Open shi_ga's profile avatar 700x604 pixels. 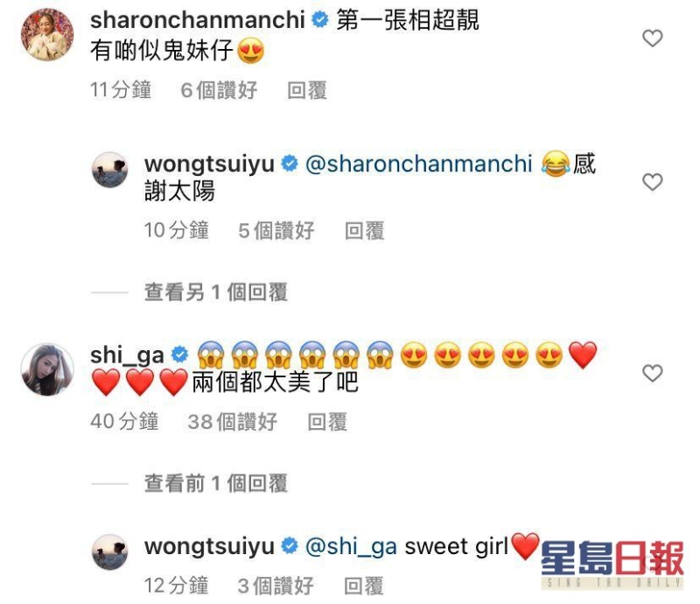point(47,369)
